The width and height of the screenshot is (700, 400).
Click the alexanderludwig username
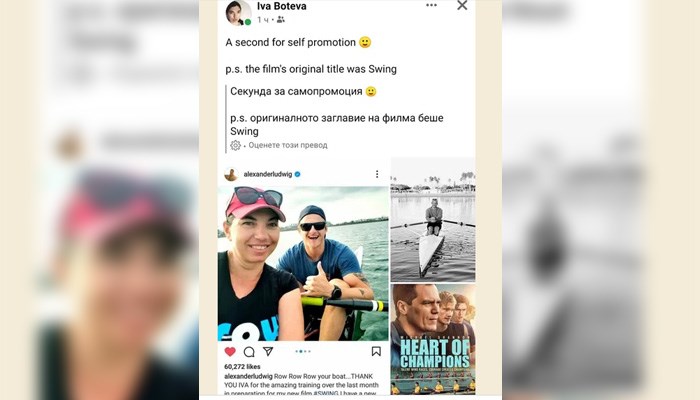click(268, 174)
